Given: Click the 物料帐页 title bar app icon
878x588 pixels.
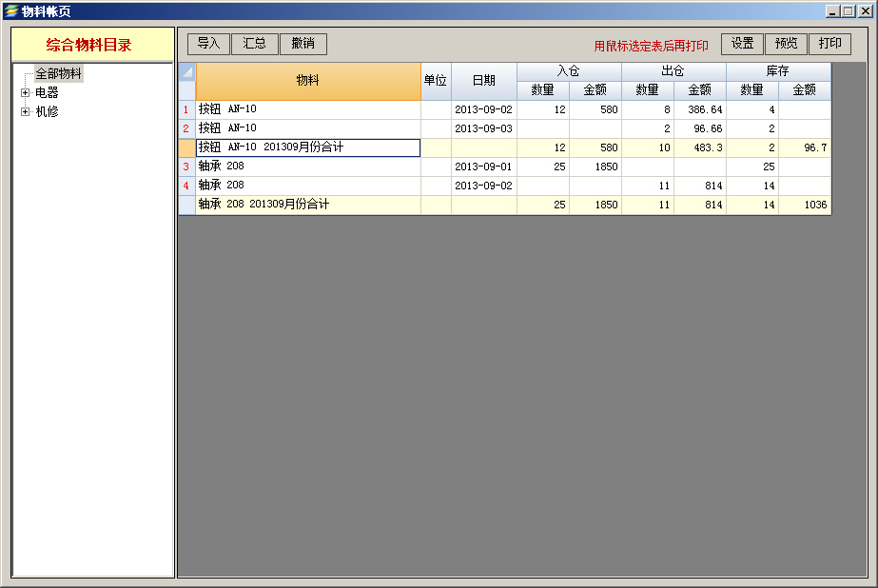Looking at the screenshot, I should click(10, 11).
